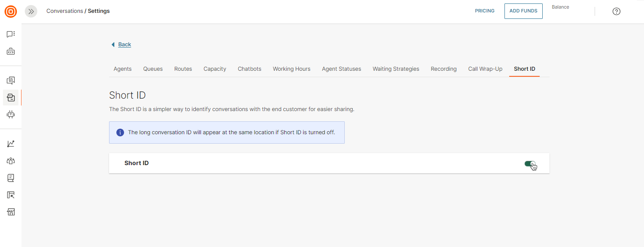644x247 pixels.
Task: Open the developer code sidebar icon
Action: tap(11, 52)
